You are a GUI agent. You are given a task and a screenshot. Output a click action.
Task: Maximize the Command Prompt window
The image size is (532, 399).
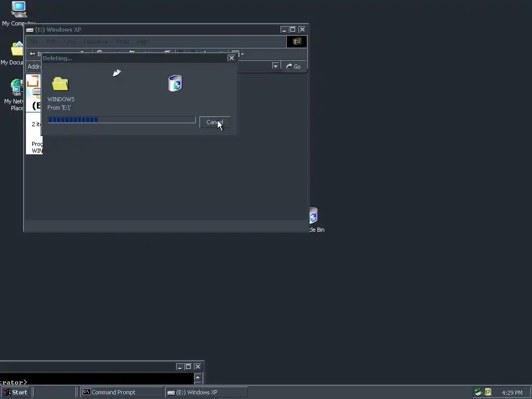click(188, 367)
